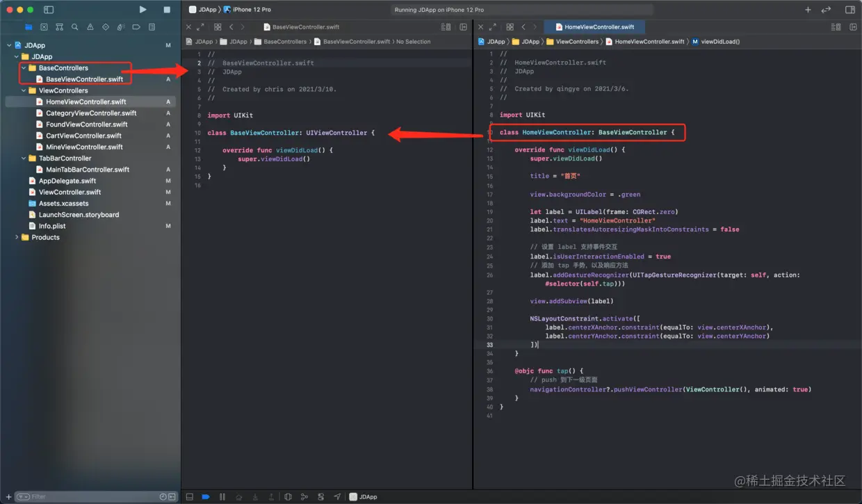The image size is (862, 504).
Task: Select the Project navigator folder icon
Action: [x=29, y=27]
